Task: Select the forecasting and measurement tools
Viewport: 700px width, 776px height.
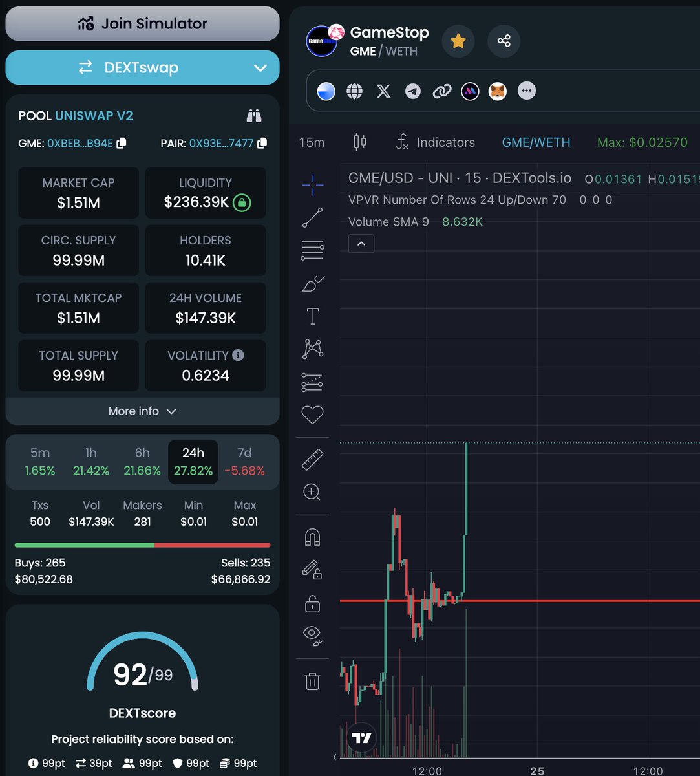Action: point(313,382)
